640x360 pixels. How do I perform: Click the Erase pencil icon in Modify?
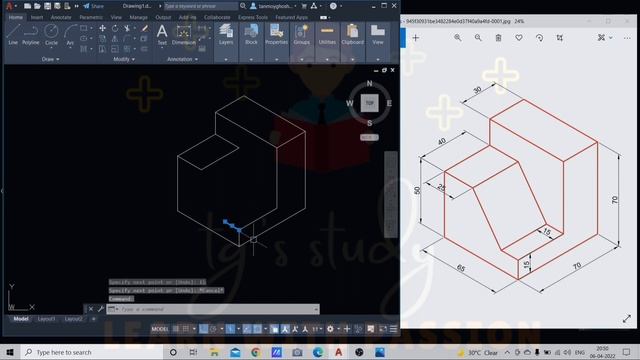coord(144,28)
